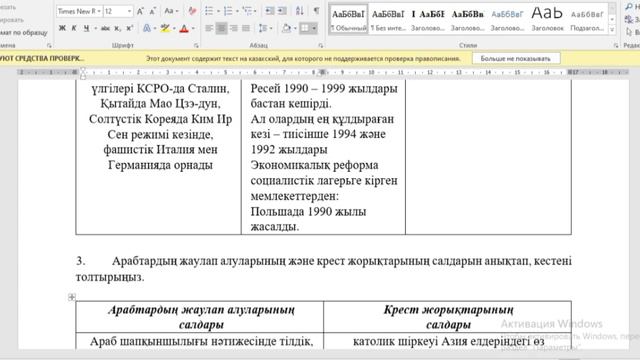Open the Стили pane launcher

coord(616,46)
